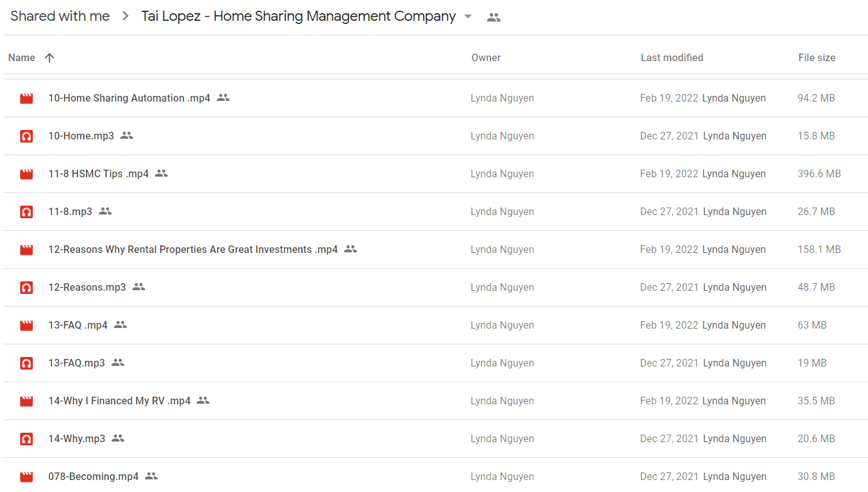
Task: Click the video icon for 12-Reasons Why Rental Properties
Action: 26,250
